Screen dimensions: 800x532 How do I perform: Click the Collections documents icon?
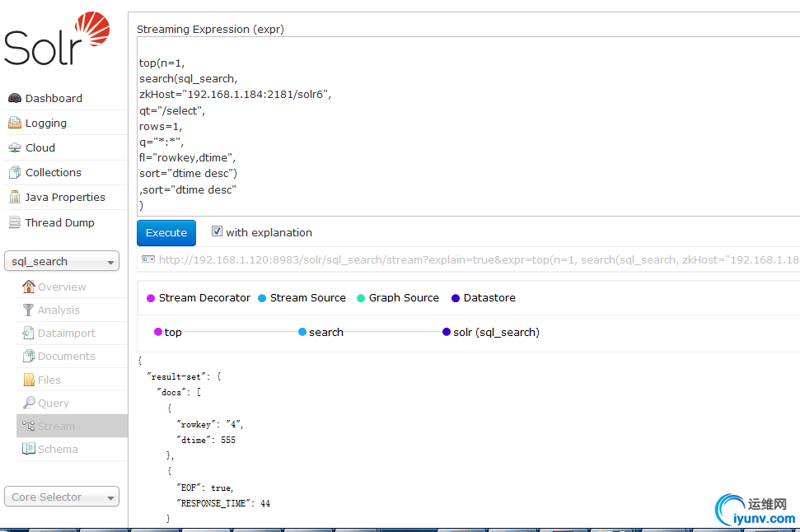pos(15,172)
